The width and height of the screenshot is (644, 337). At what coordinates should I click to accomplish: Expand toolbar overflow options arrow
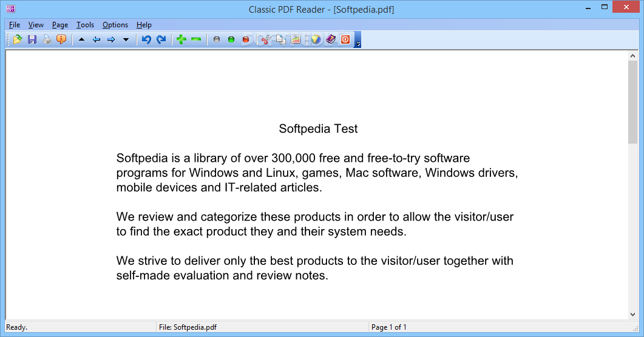[x=358, y=40]
